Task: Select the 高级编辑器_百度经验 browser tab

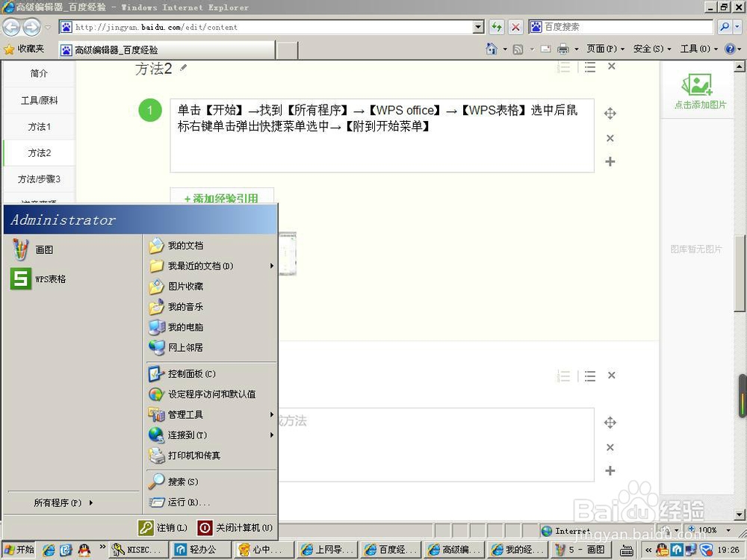Action: (x=167, y=49)
